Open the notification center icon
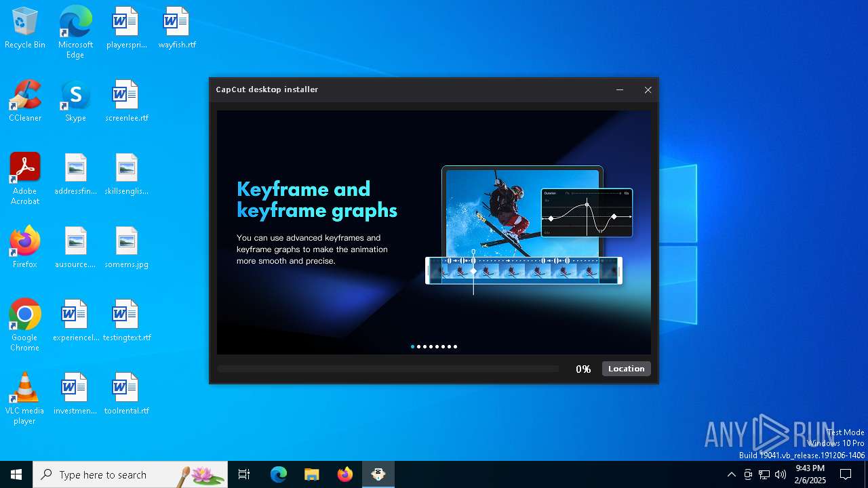Image resolution: width=868 pixels, height=488 pixels. pos(846,474)
